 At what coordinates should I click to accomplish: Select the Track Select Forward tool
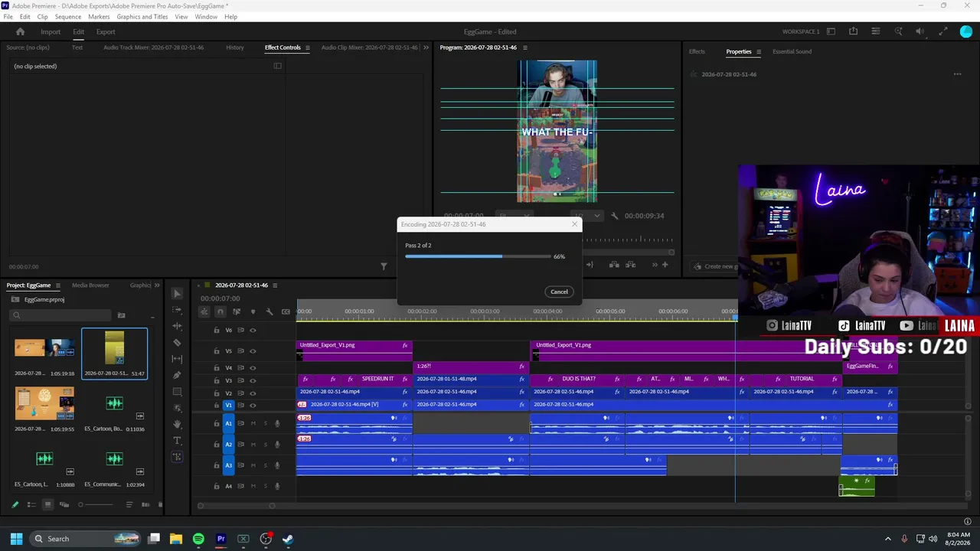[x=178, y=310]
